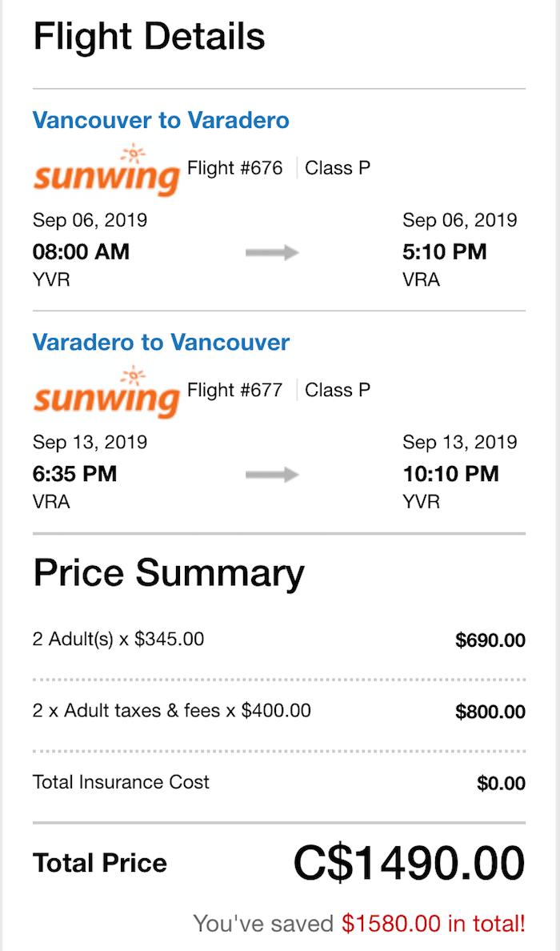Screen dimensions: 560x951
Task: Open the Varadero to Vancouver link
Action: [161, 342]
